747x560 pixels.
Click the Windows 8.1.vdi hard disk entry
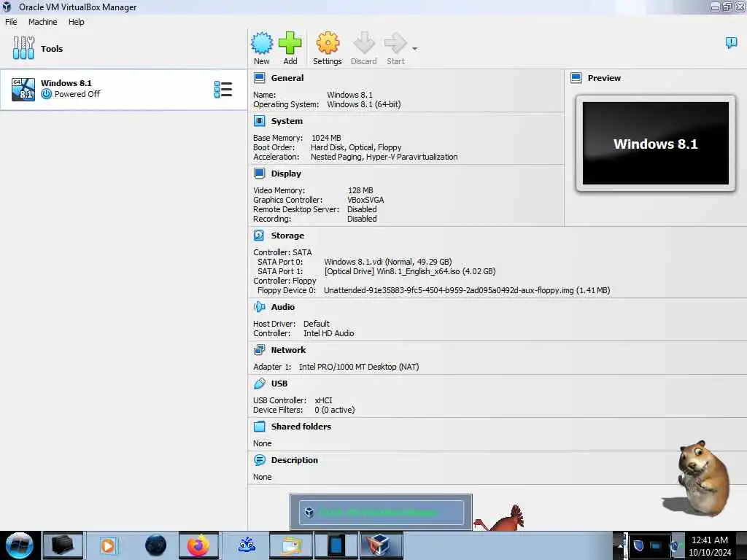388,262
